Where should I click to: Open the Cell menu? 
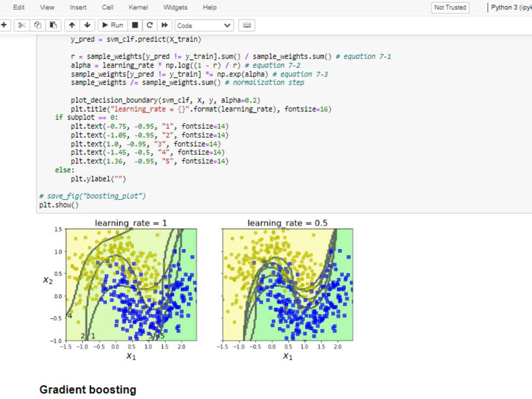107,7
